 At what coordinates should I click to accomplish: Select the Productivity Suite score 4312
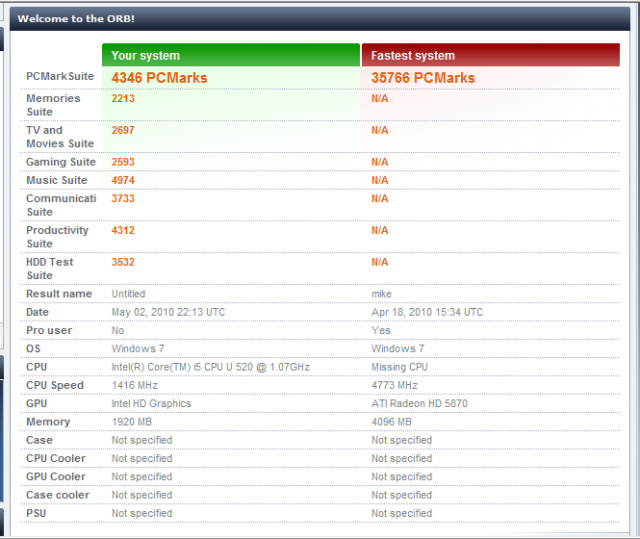tap(123, 230)
